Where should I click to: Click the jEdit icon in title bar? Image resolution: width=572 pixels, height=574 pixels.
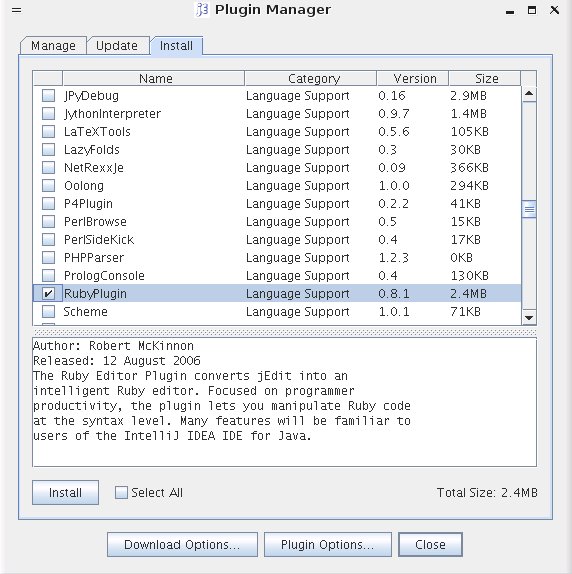pyautogui.click(x=202, y=10)
